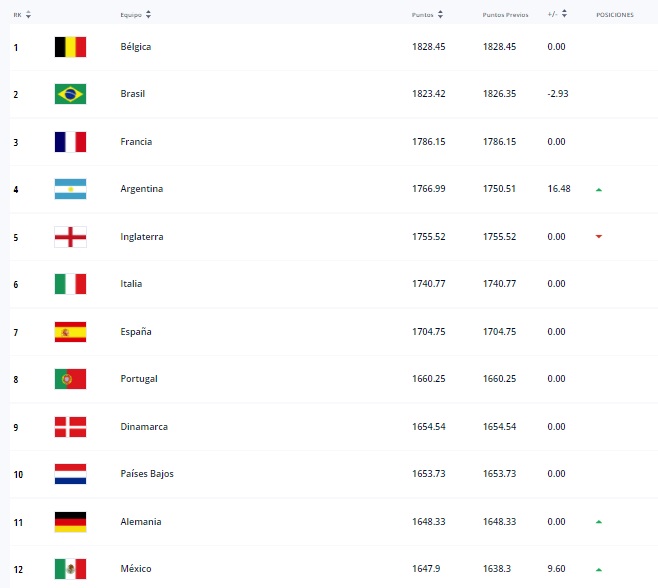Click Argentina's green up-arrow position indicator
This screenshot has width=658, height=588.
pyautogui.click(x=599, y=190)
